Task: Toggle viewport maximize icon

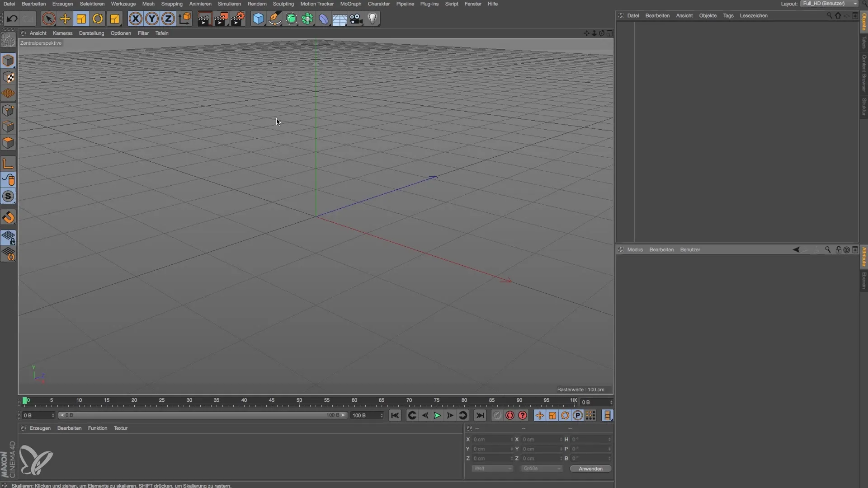Action: click(610, 33)
